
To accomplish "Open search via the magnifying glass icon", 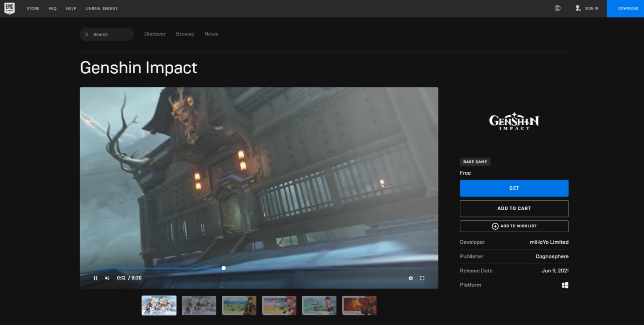I will point(86,34).
